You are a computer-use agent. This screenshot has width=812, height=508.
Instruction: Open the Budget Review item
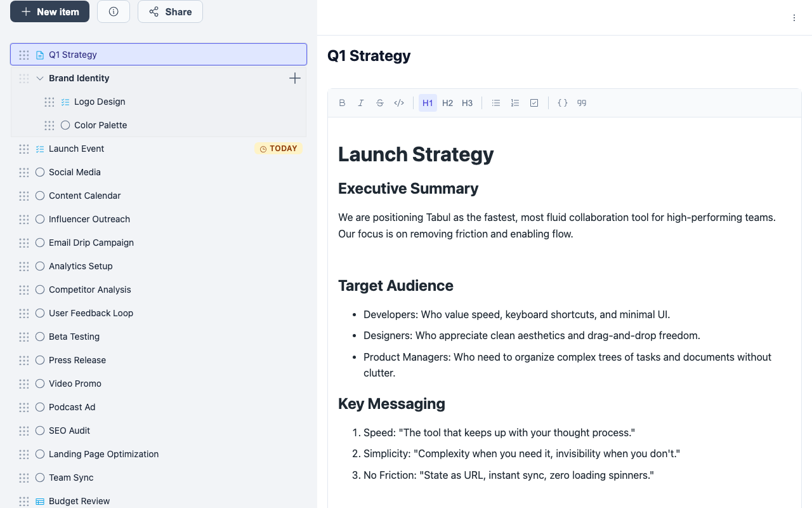coord(79,501)
